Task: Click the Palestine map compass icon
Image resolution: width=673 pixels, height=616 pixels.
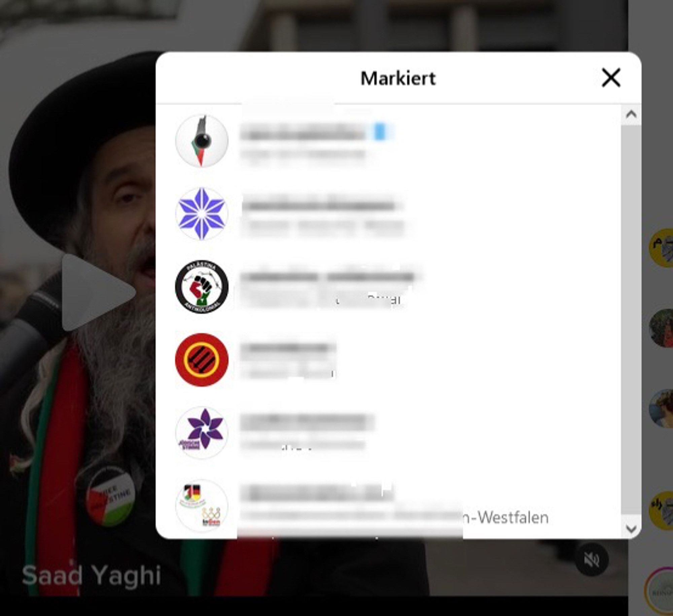Action: point(201,140)
